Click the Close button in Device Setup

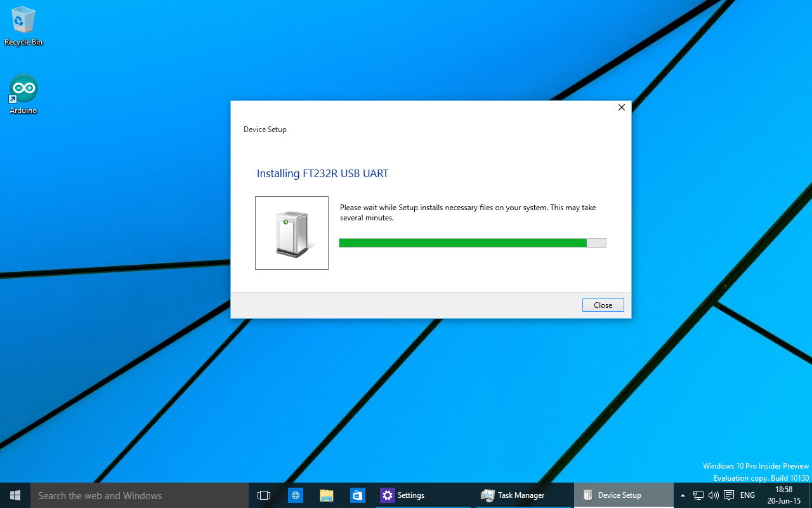point(603,305)
